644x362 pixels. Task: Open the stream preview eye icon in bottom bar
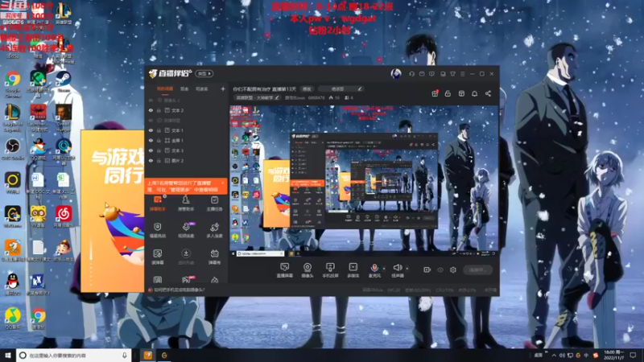(440, 269)
